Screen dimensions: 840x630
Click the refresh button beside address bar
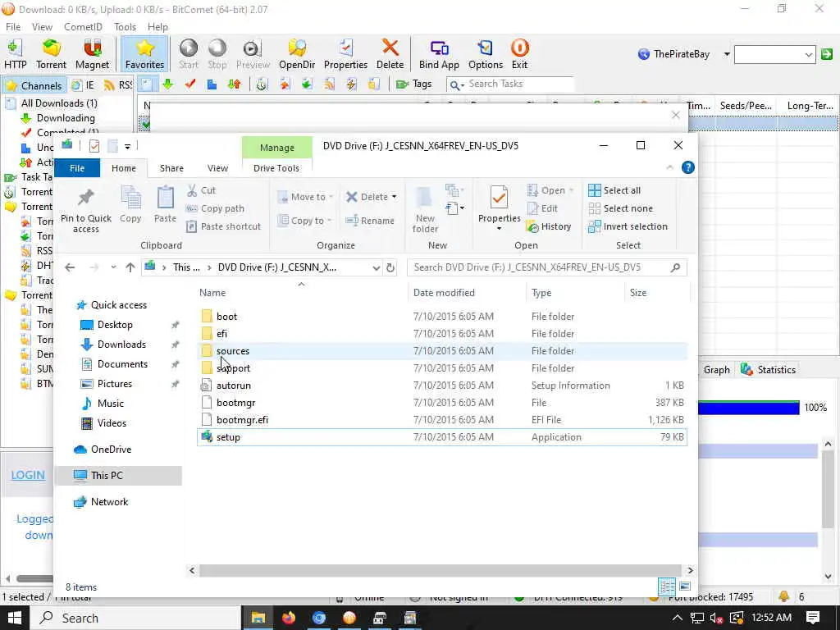[x=390, y=267]
